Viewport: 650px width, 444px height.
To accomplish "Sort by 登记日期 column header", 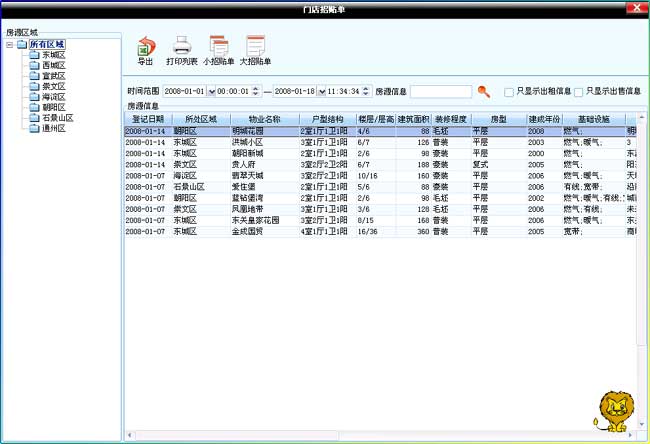I will point(147,119).
